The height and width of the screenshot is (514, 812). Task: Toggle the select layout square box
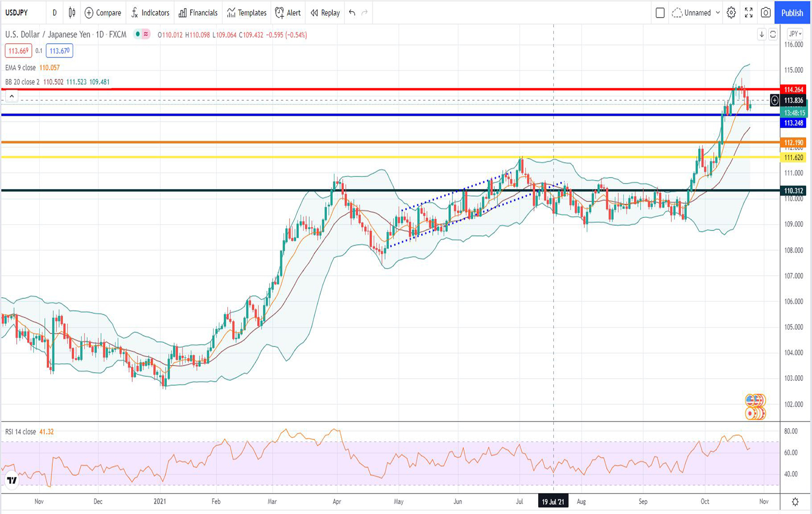coord(660,13)
